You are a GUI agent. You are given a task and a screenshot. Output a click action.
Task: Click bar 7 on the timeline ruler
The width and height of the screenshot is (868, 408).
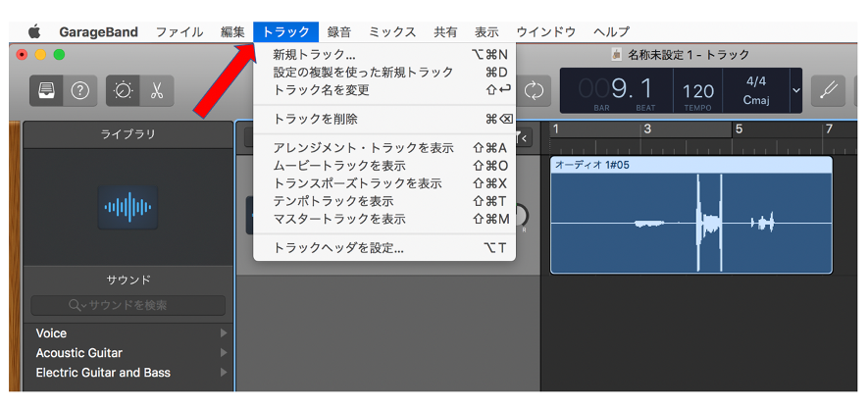click(829, 130)
